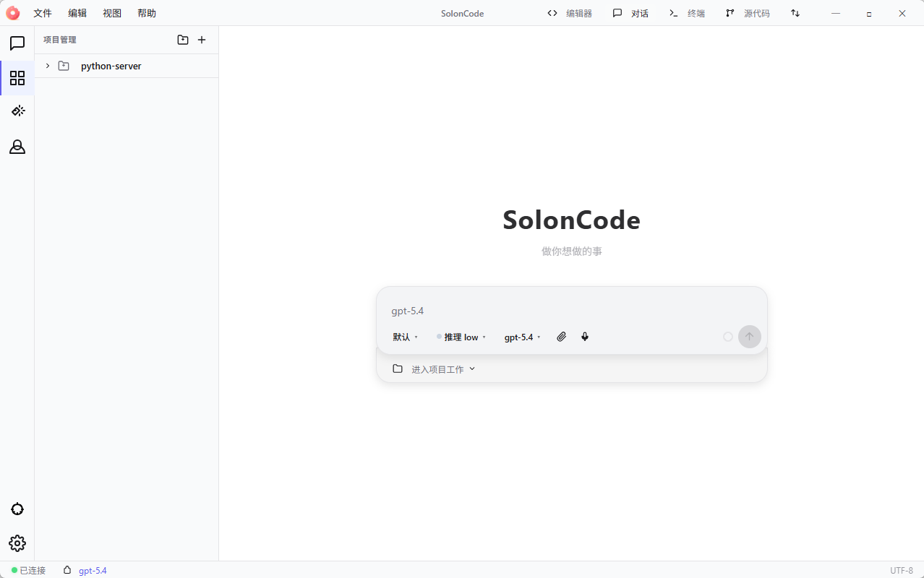Switch to the 对话 tab

tap(630, 13)
